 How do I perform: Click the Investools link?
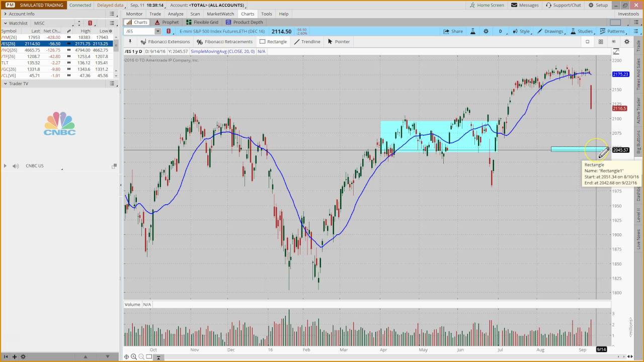click(628, 14)
